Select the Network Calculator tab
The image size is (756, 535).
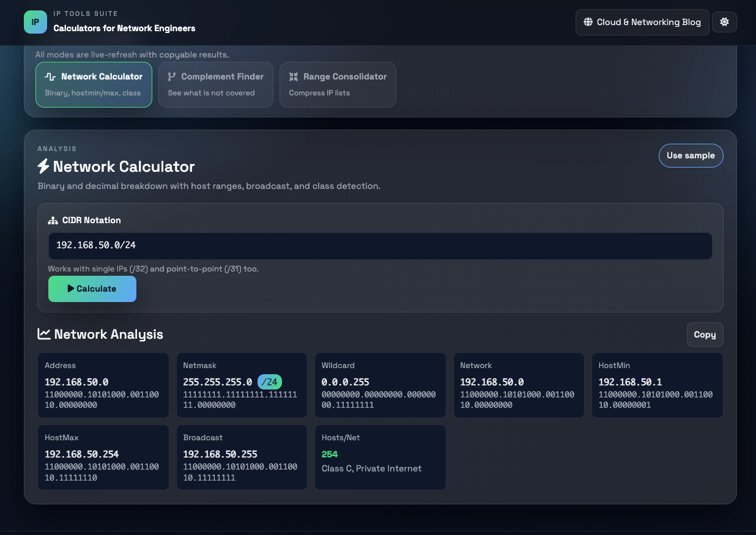[x=94, y=84]
